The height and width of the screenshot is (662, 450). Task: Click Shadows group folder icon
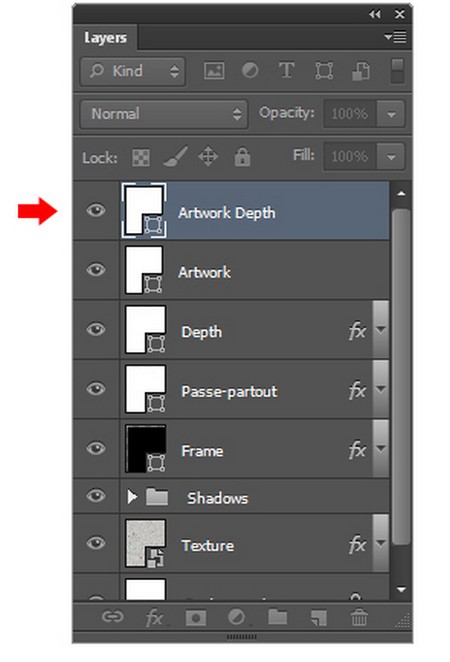(x=157, y=497)
